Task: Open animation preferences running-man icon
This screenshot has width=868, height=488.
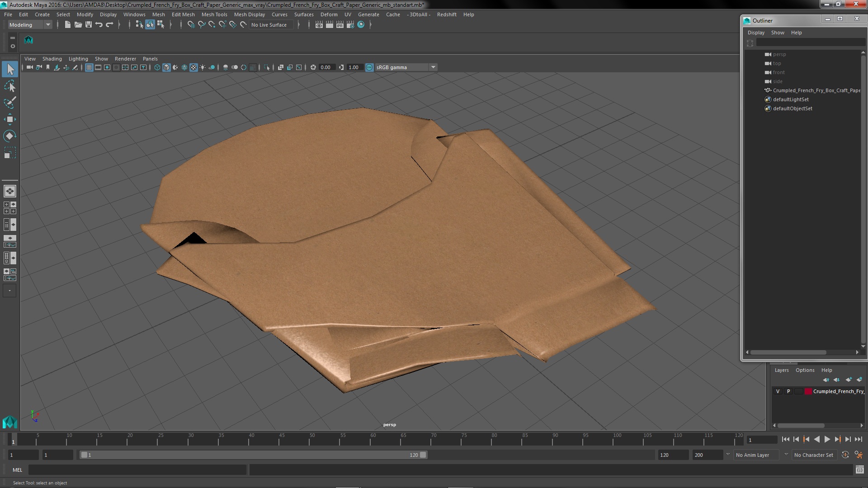Action: 859,455
